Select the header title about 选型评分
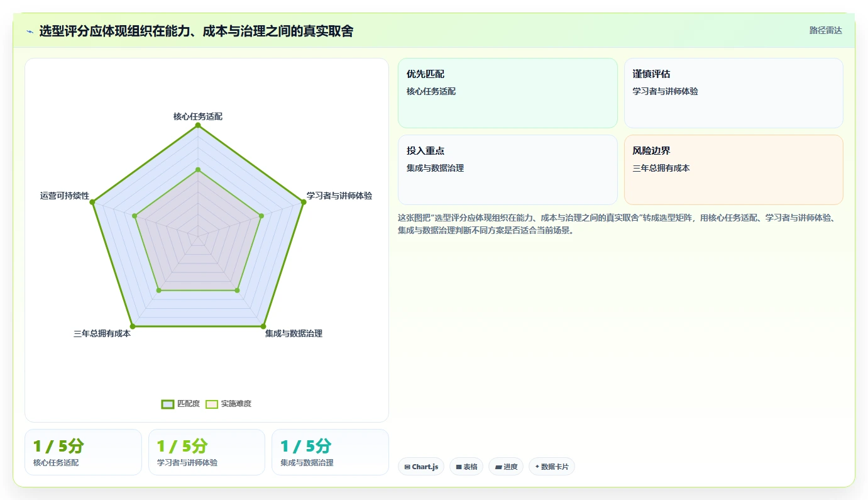Image resolution: width=868 pixels, height=500 pixels. [196, 31]
